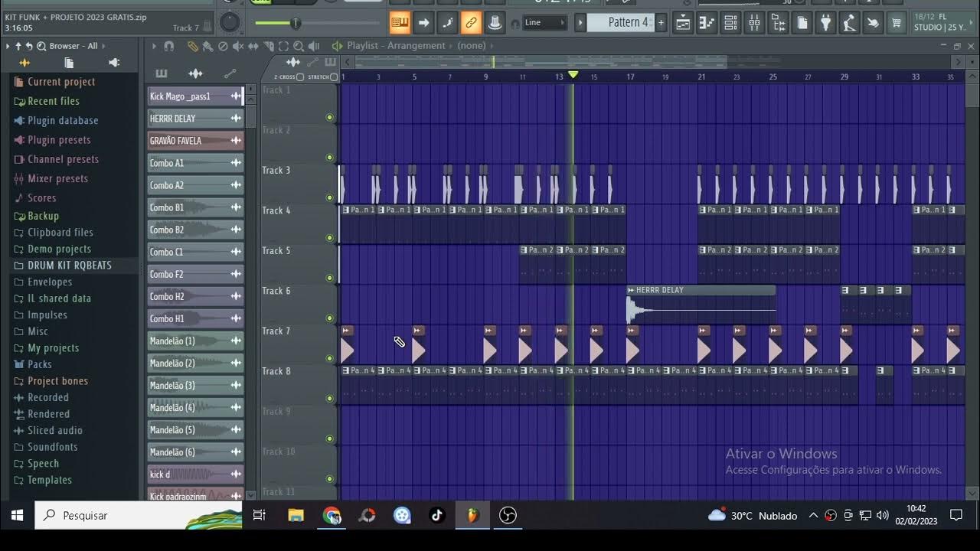The width and height of the screenshot is (980, 551).
Task: Mute Track 4 using its green dot
Action: 329,238
